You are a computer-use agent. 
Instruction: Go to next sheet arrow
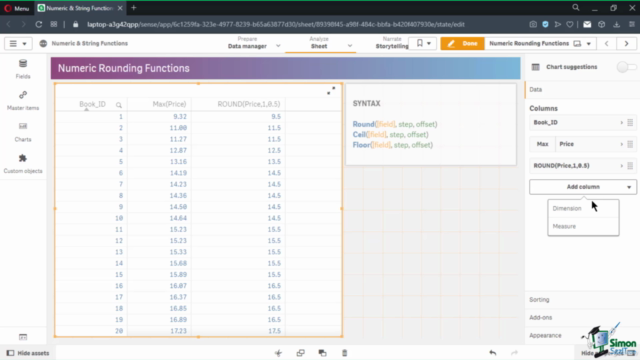click(x=627, y=43)
